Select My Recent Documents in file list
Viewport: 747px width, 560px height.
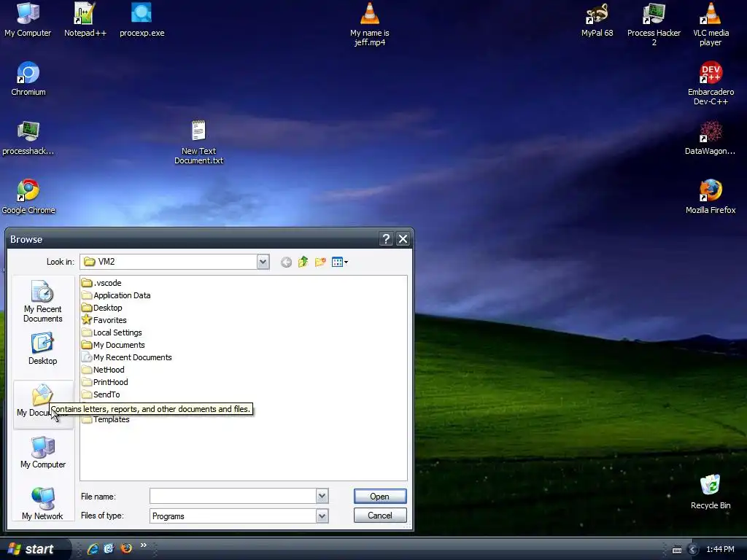click(x=127, y=357)
